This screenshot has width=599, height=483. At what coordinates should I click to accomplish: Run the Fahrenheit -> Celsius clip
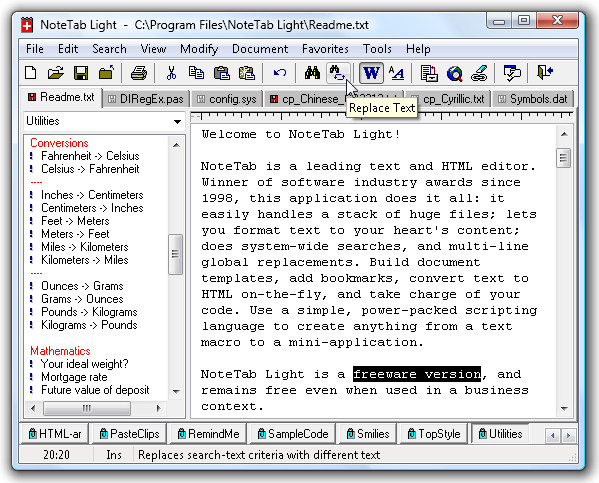(x=90, y=156)
